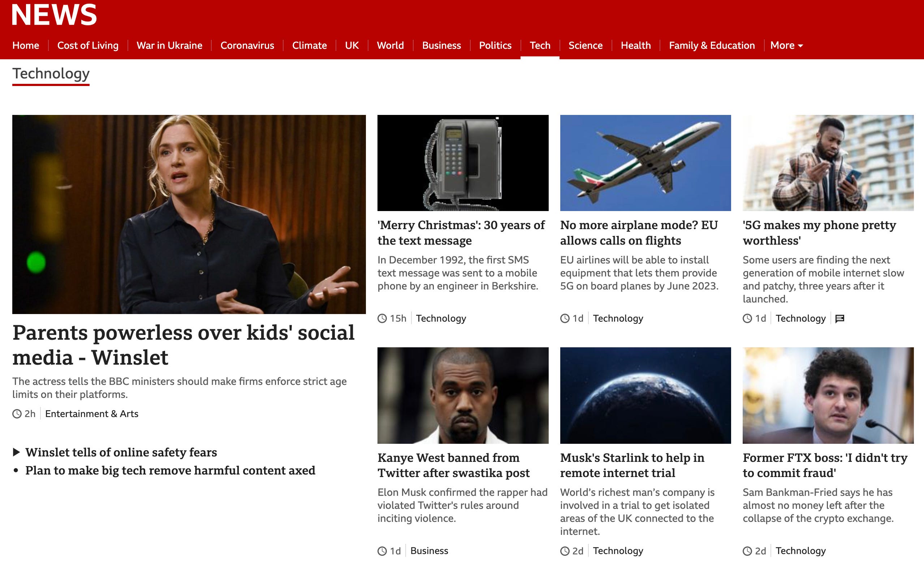Select UK in the navigation bar
Screen dimensions: 924x571
pos(352,46)
